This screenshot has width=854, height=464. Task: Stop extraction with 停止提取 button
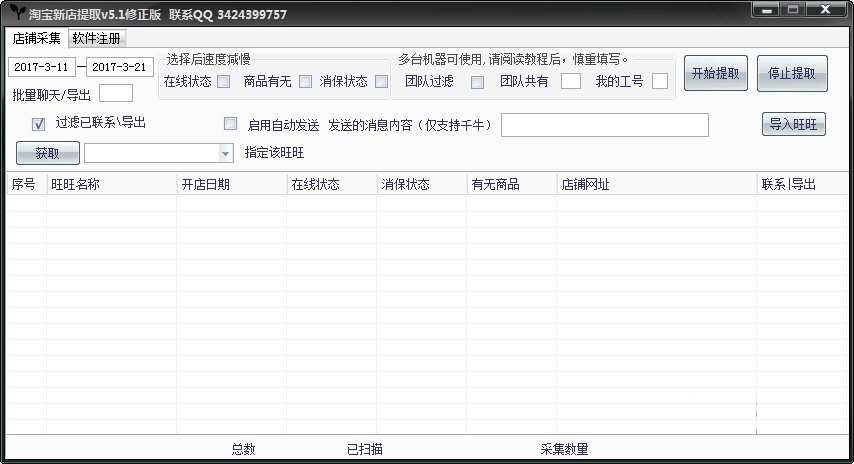pos(792,73)
